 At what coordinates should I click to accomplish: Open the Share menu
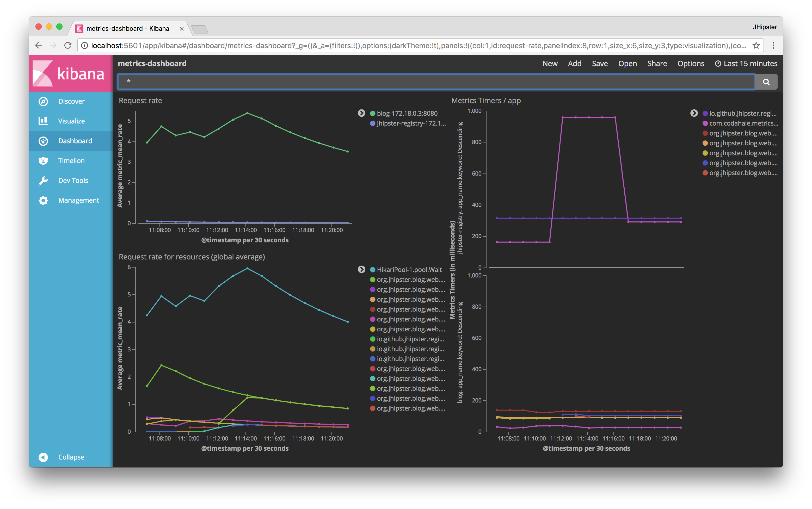pos(657,64)
